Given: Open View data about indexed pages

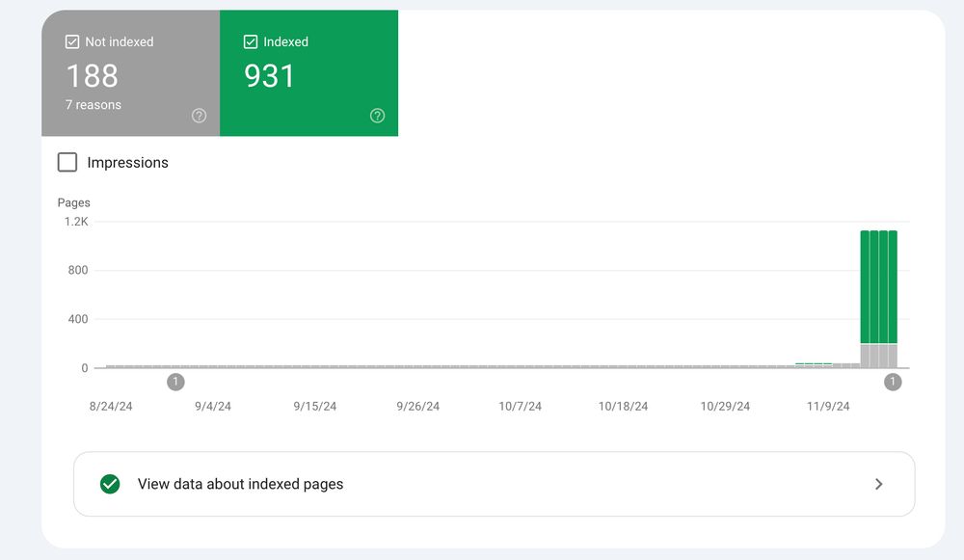Looking at the screenshot, I should [495, 485].
